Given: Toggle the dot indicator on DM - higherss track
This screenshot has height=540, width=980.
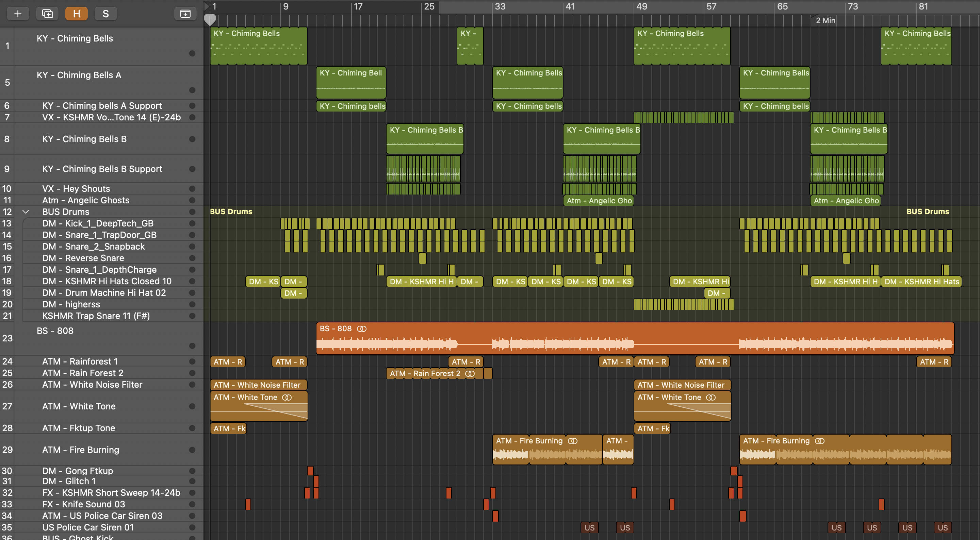Looking at the screenshot, I should click(x=192, y=304).
